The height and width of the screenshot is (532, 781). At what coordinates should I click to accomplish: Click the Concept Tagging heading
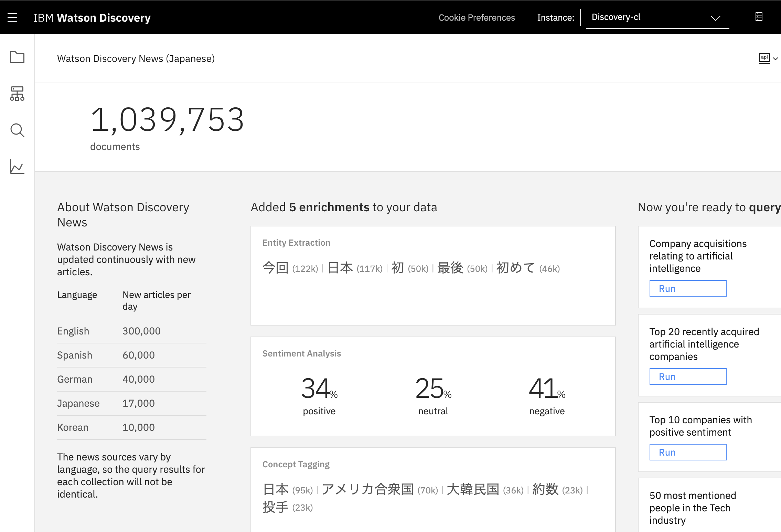(x=296, y=465)
